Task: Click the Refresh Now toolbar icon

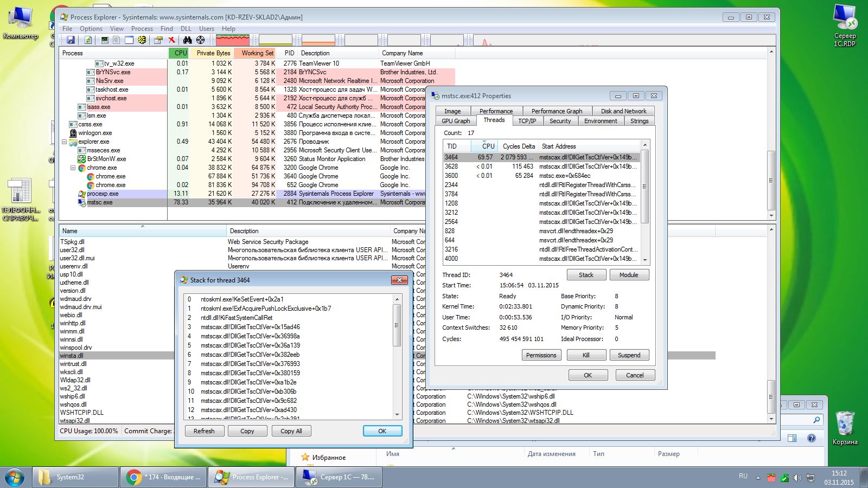Action: [88, 40]
